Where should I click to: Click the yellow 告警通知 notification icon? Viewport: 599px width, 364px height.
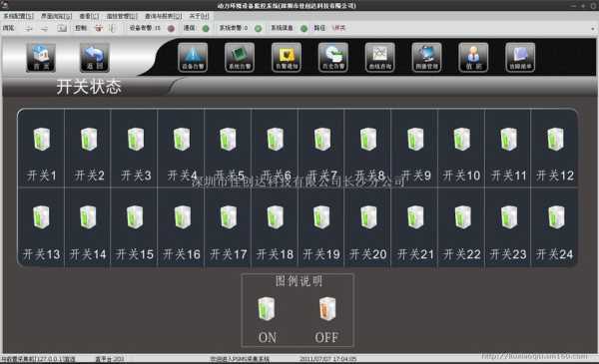pyautogui.click(x=287, y=57)
